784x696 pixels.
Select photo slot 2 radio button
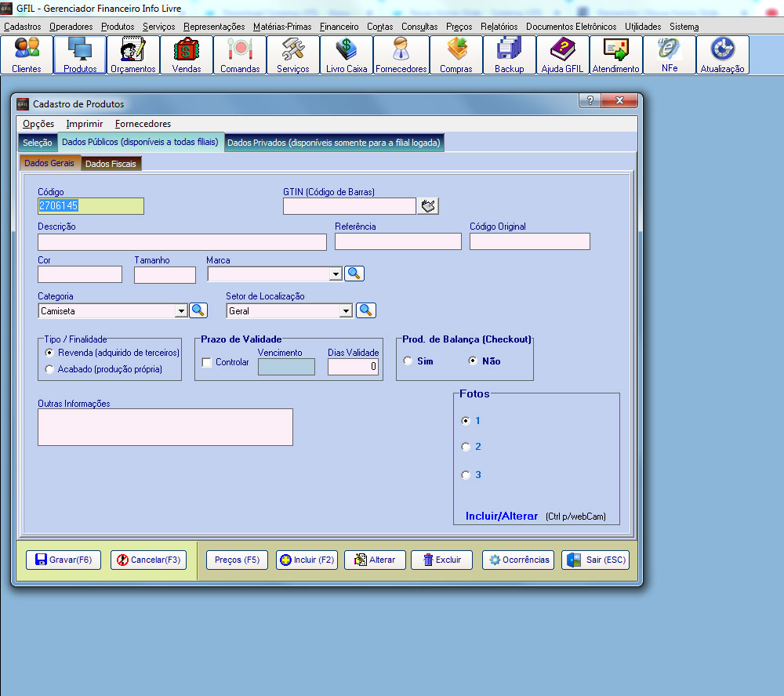point(466,447)
